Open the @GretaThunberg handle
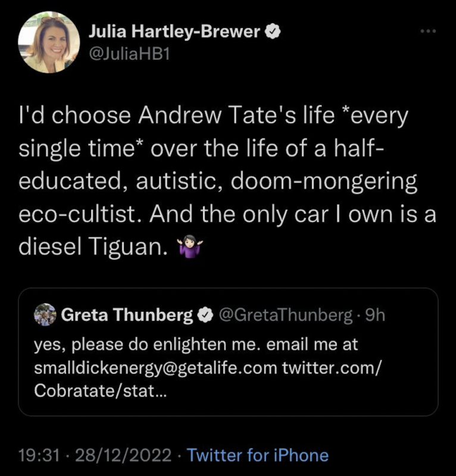456x476 pixels. coord(286,315)
